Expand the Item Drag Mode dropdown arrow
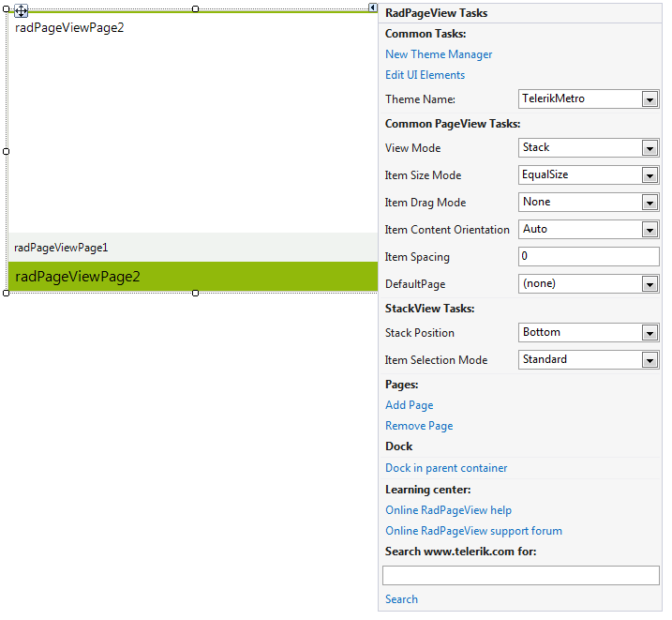 (x=650, y=203)
